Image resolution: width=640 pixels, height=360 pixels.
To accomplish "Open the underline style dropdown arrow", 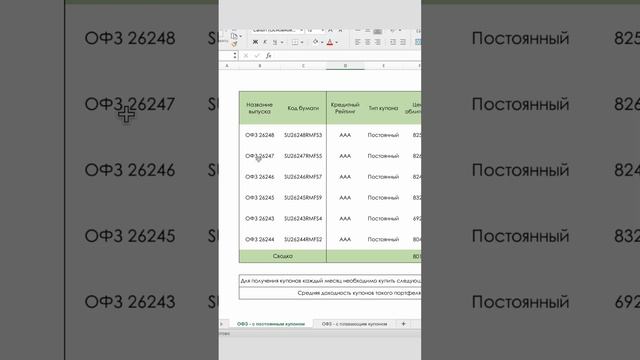I will (282, 42).
